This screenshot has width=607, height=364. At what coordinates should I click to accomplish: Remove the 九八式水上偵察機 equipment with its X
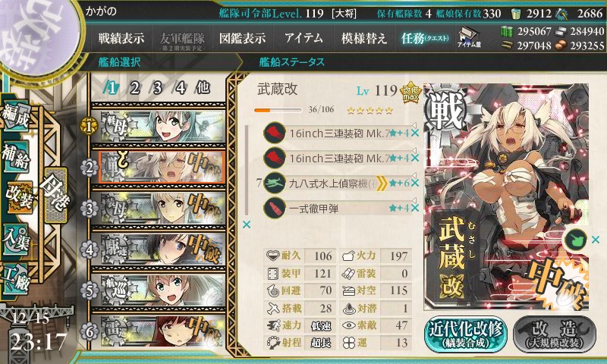[414, 183]
